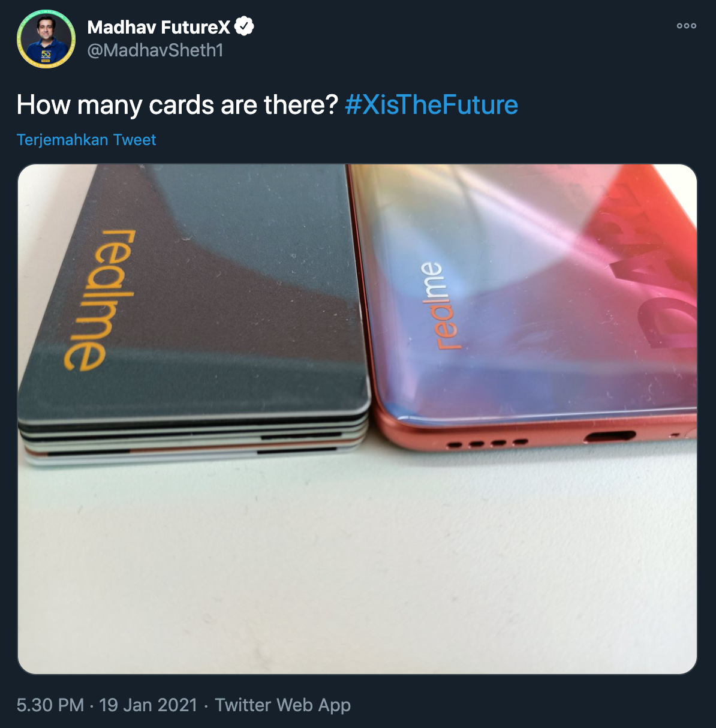Open the @MadhavSheth1 handle link

pos(155,50)
